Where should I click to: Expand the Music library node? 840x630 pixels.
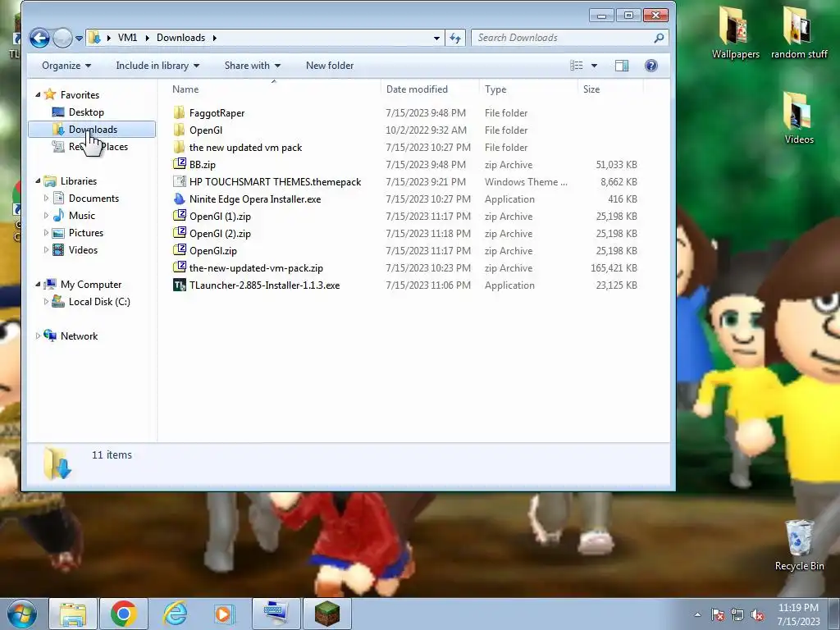tap(46, 216)
